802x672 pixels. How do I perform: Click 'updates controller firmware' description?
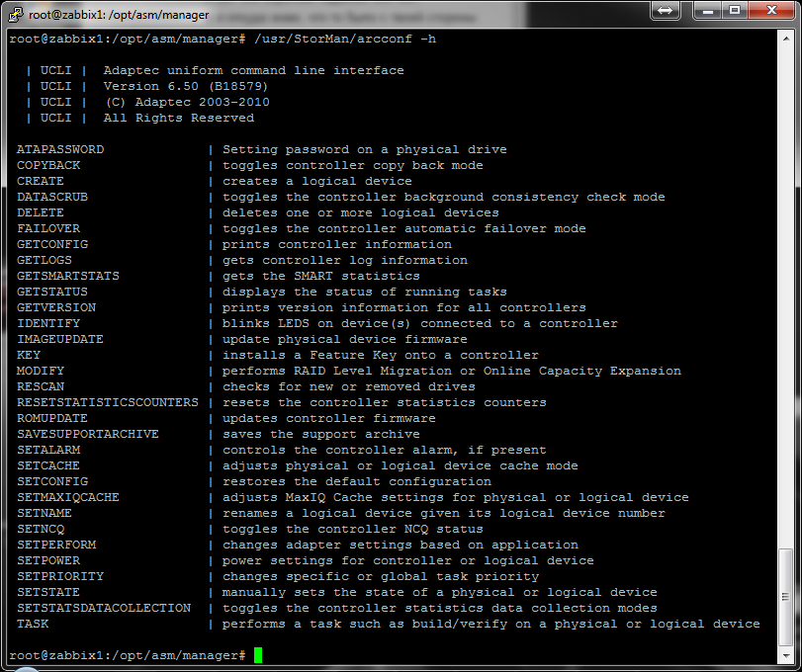329,419
